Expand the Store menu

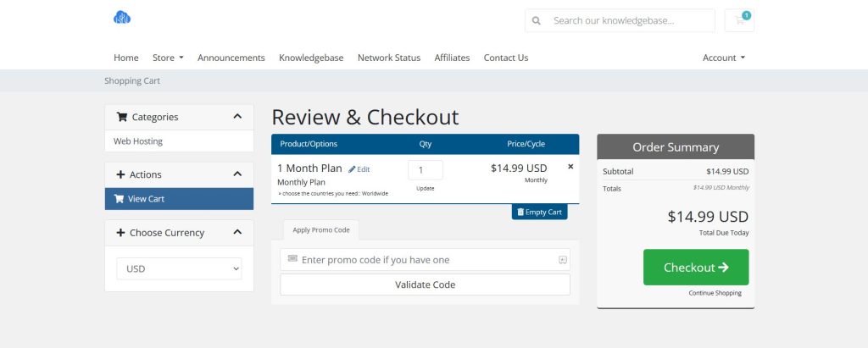click(168, 58)
